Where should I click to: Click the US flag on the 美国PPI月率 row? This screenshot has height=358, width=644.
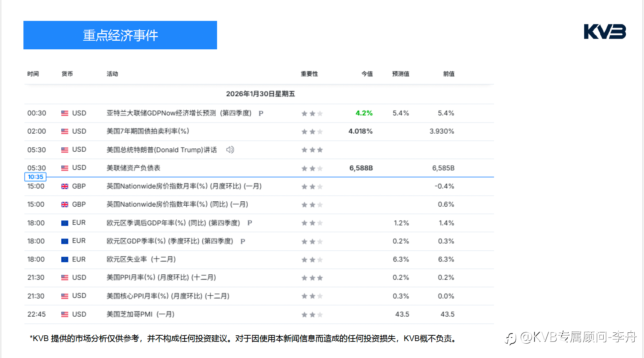(x=65, y=278)
